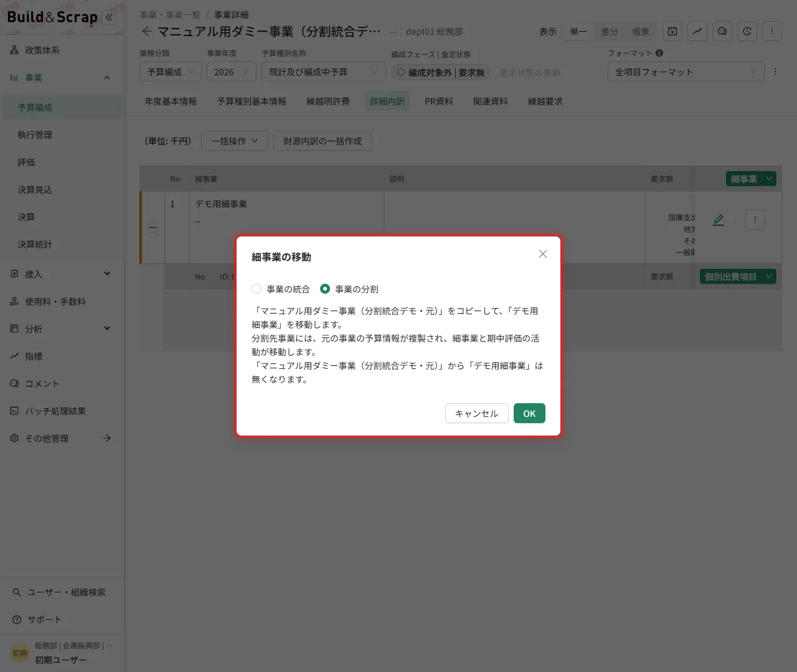Open the comments icon in top toolbar
The image size is (797, 672).
(x=722, y=31)
